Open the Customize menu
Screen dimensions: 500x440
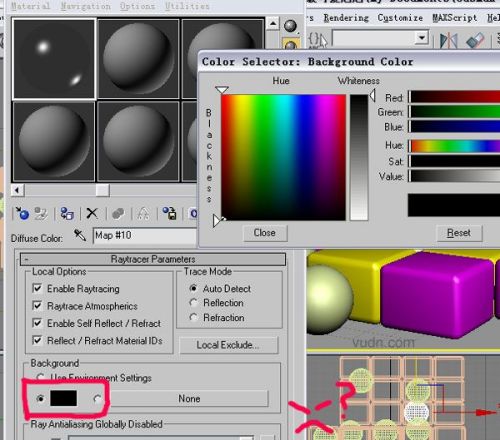pyautogui.click(x=400, y=18)
